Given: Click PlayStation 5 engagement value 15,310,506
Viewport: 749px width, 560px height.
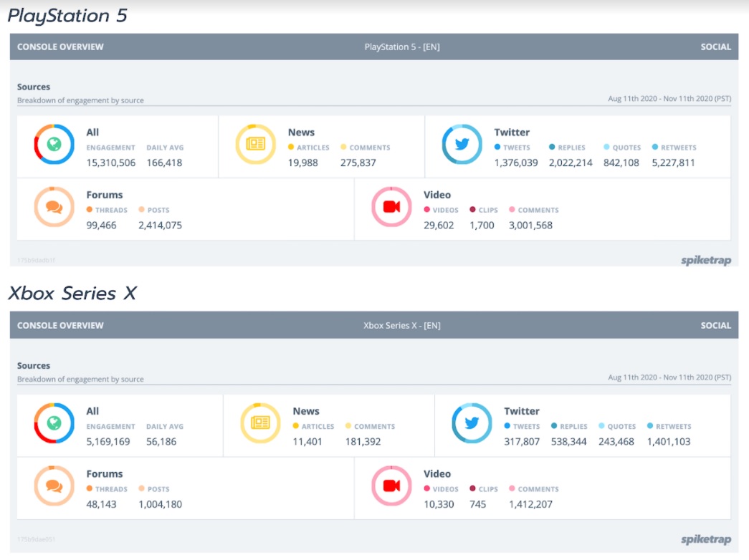Looking at the screenshot, I should pos(111,163).
